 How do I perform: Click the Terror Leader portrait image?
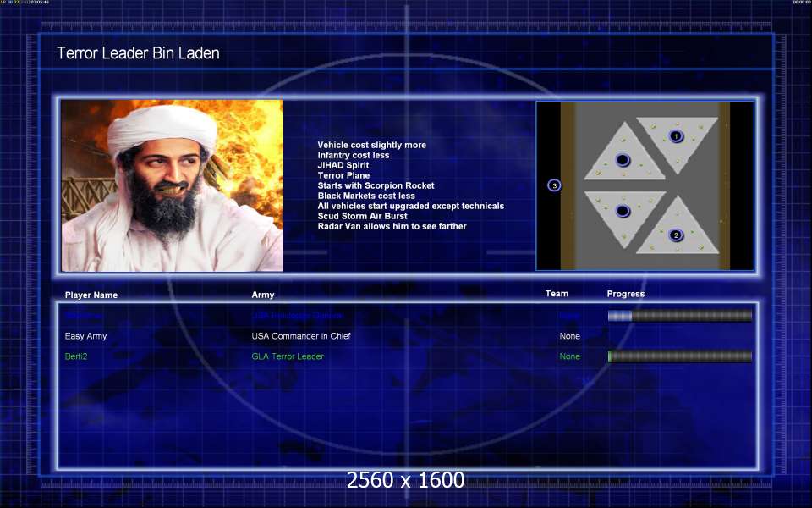tap(172, 185)
